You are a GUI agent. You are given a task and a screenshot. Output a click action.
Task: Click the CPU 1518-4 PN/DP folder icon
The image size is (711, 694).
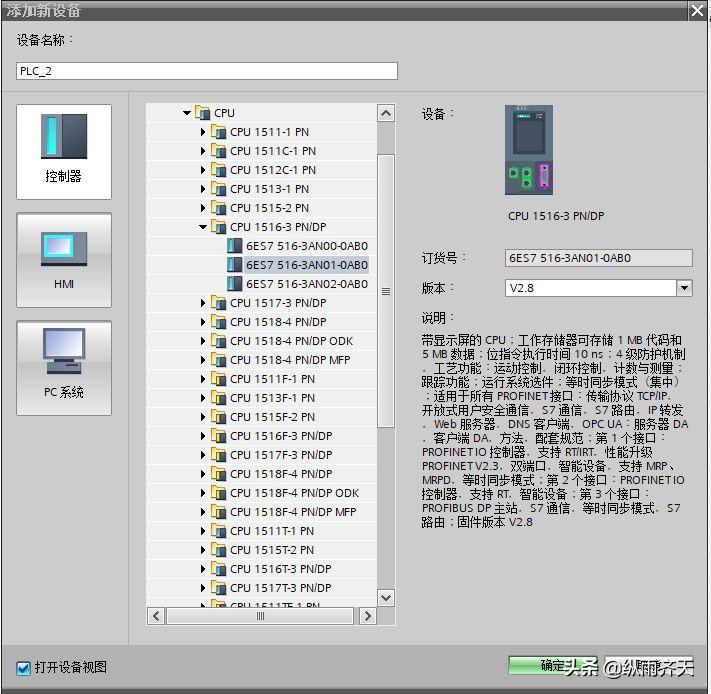[219, 322]
